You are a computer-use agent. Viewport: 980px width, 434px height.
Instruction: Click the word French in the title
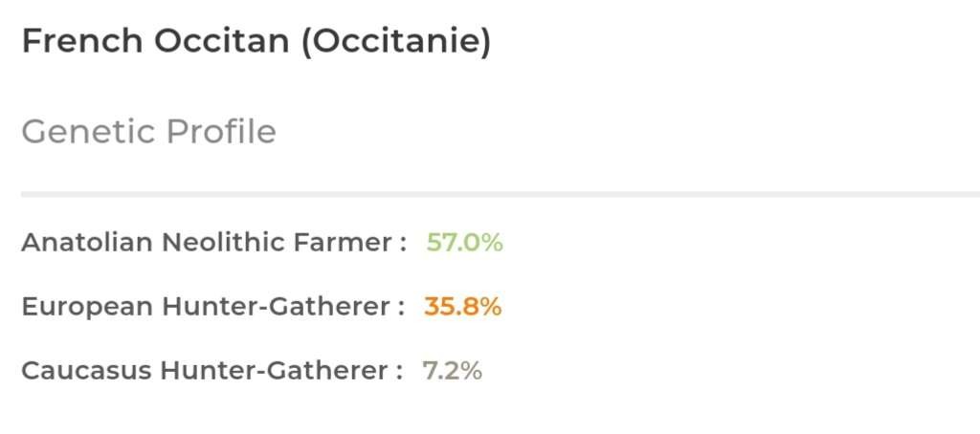[x=82, y=41]
